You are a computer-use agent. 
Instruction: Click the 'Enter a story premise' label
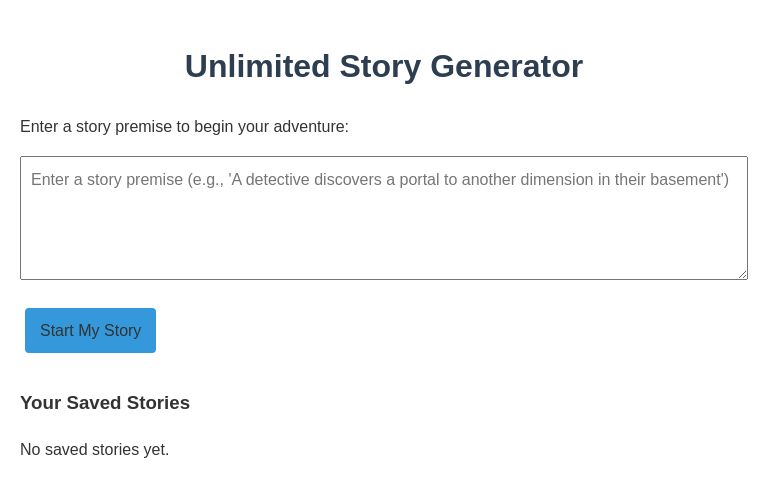click(184, 127)
